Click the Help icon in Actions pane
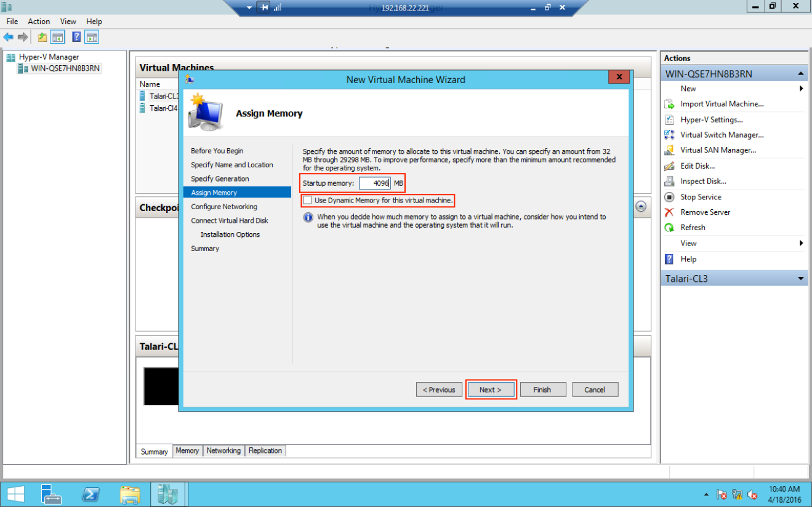Screen dimensions: 812x507 coord(669,259)
